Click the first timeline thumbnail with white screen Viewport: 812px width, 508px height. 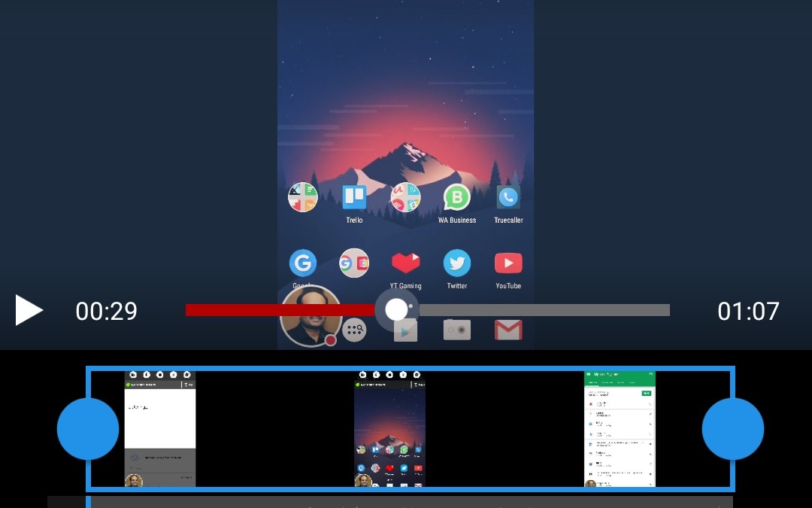(160, 428)
